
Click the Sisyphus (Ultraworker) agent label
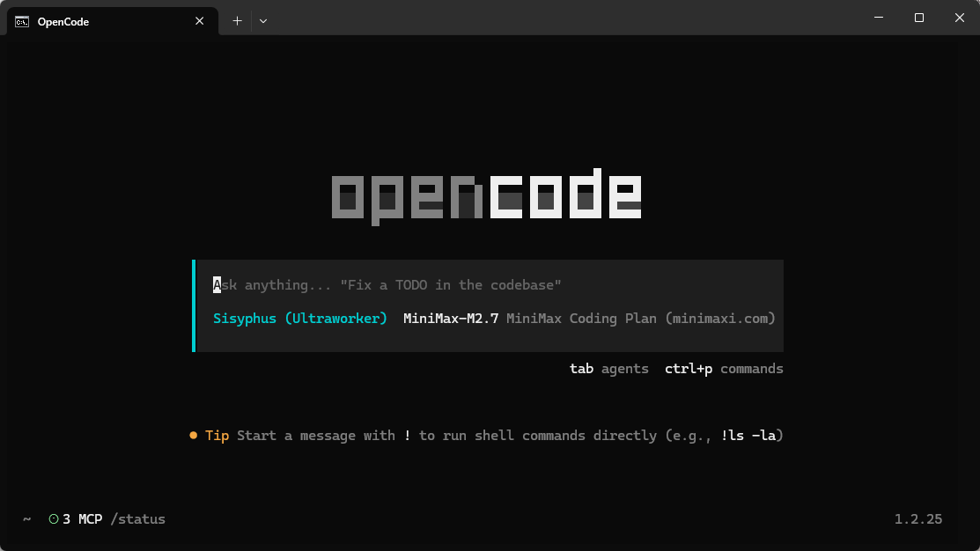pos(300,319)
